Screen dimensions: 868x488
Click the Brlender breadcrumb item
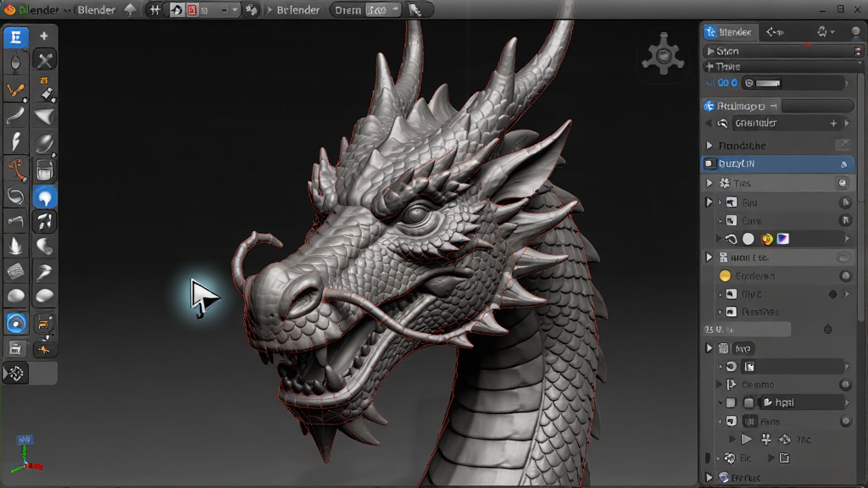(298, 10)
